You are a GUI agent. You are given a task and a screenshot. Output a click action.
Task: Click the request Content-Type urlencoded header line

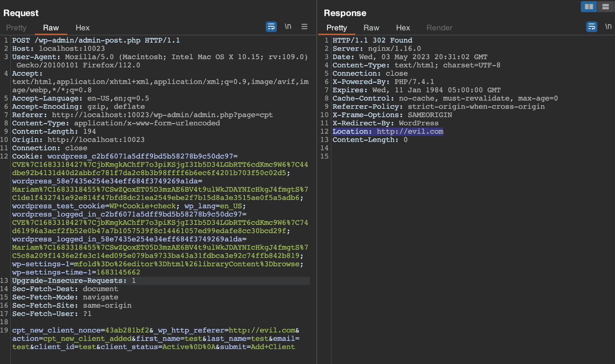coord(116,123)
